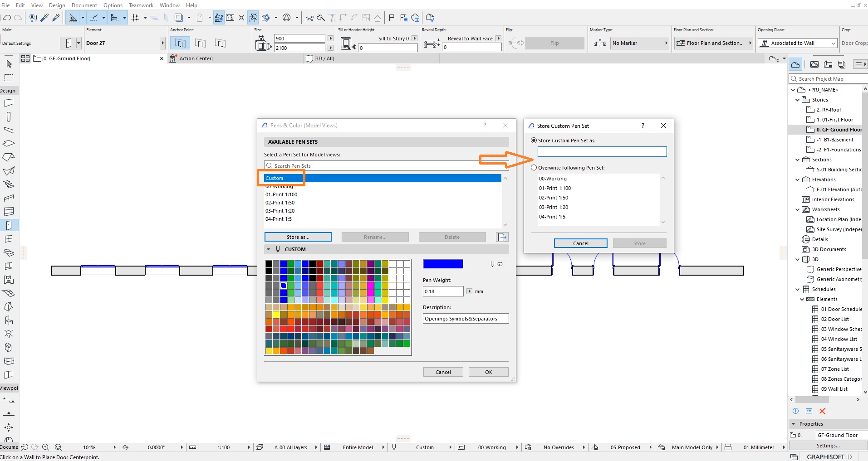Click the Zoom In magnifier in status bar
This screenshot has width=868, height=461.
(x=45, y=447)
